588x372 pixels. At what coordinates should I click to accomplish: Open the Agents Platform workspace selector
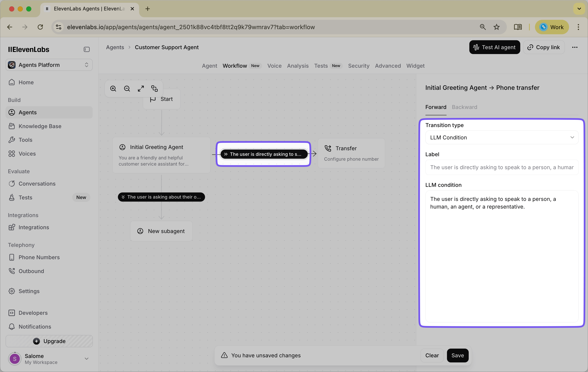point(49,65)
